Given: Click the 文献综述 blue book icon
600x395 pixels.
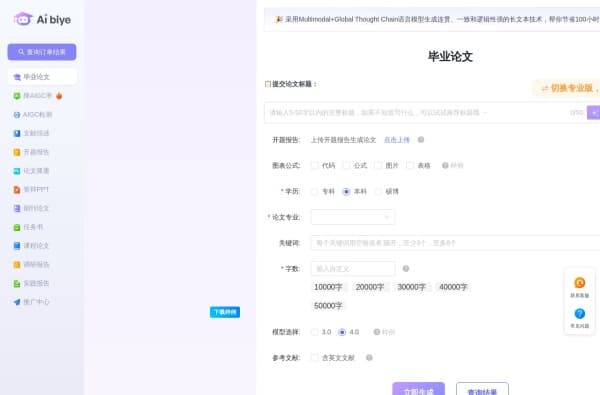Looking at the screenshot, I should point(17,133).
